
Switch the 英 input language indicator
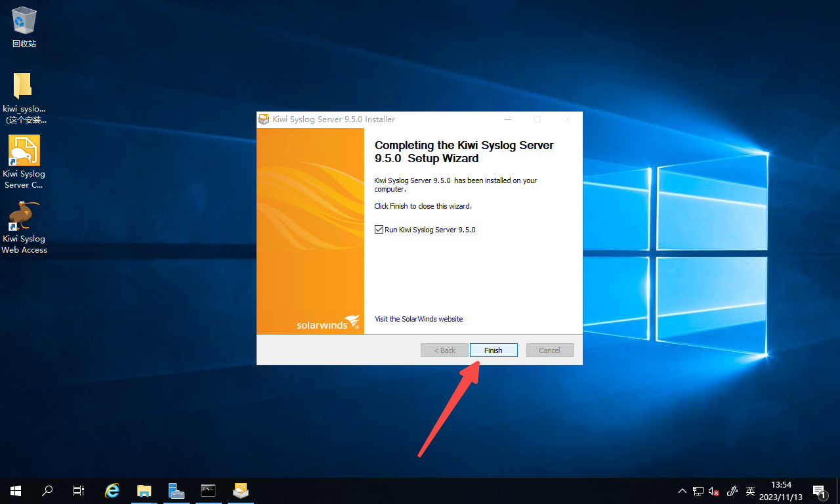pos(751,491)
